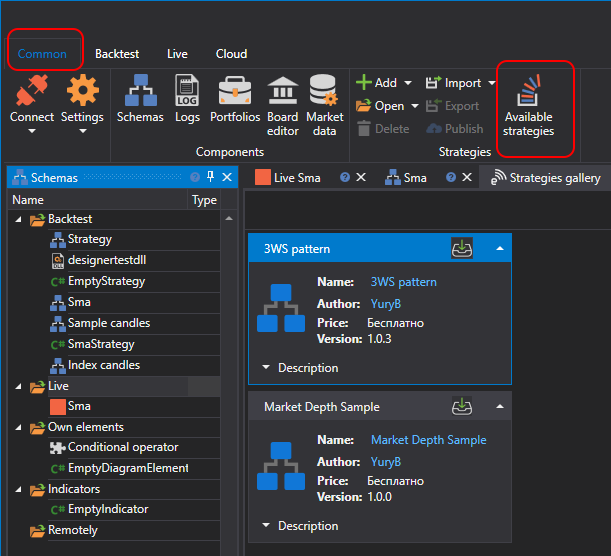Click the Connect plug icon

click(32, 90)
